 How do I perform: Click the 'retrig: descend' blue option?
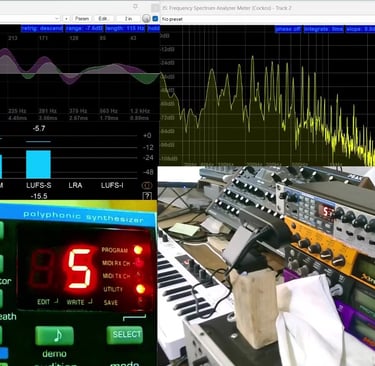(42, 29)
